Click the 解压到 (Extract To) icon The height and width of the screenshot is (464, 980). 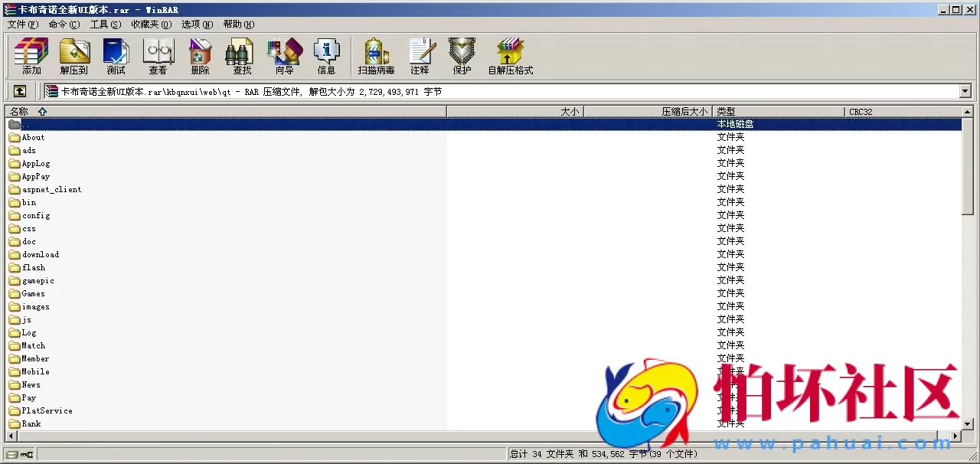tap(74, 57)
